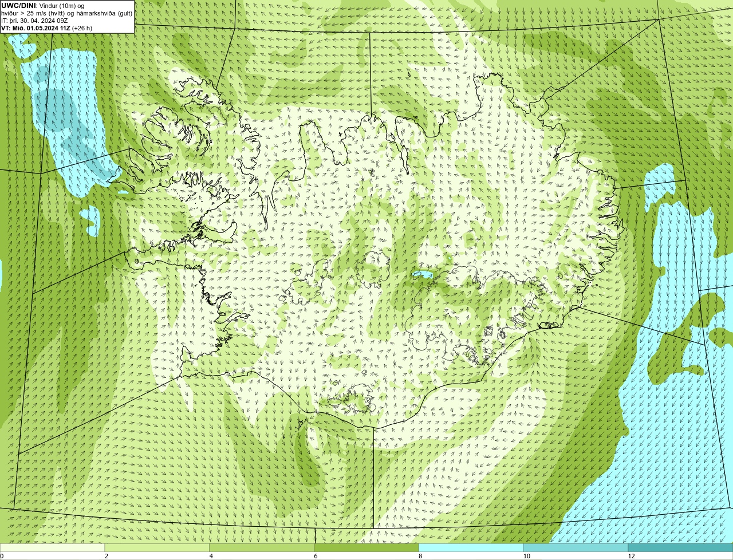Click the "8" tick label on the color scale
This screenshot has height=560, width=733.
[420, 556]
